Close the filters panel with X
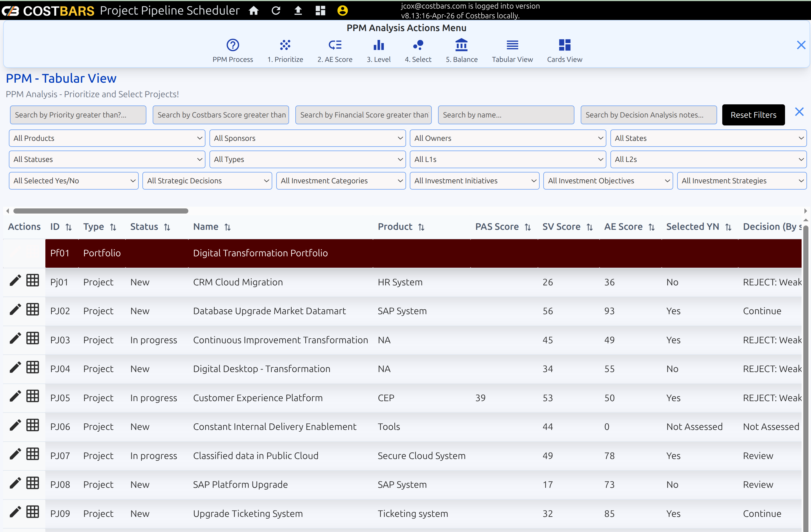The width and height of the screenshot is (811, 532). click(799, 112)
